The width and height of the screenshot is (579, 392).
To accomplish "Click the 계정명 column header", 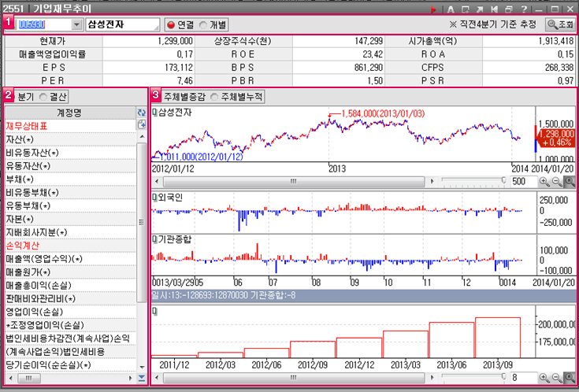I will [x=70, y=113].
